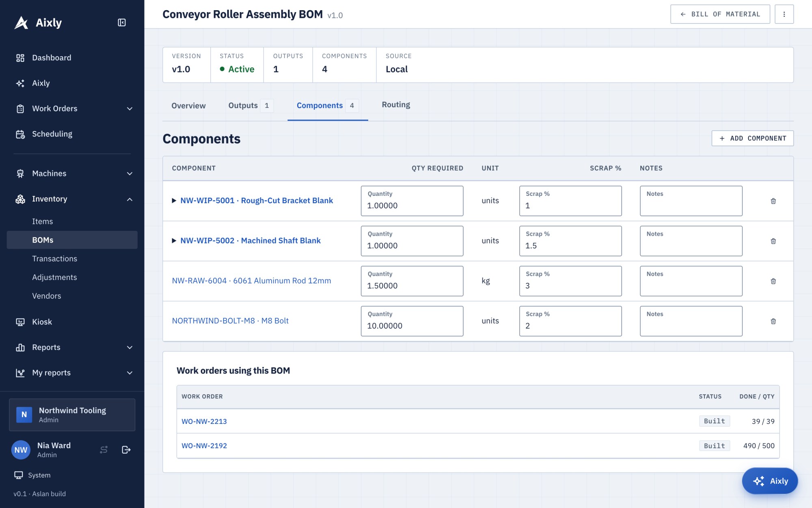Open NW-RAW-6004 Aluminum Rod item link
The image size is (812, 508).
coord(251,281)
